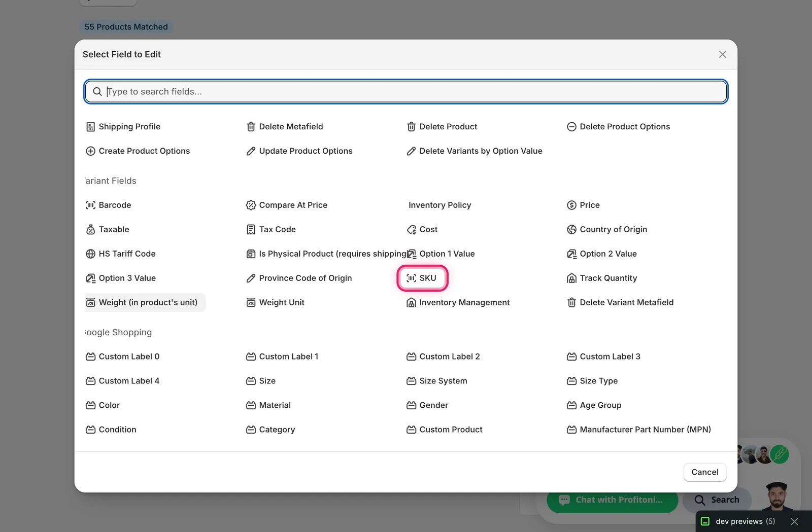This screenshot has height=532, width=812.
Task: Click the Update Product Options pencil icon
Action: (251, 151)
